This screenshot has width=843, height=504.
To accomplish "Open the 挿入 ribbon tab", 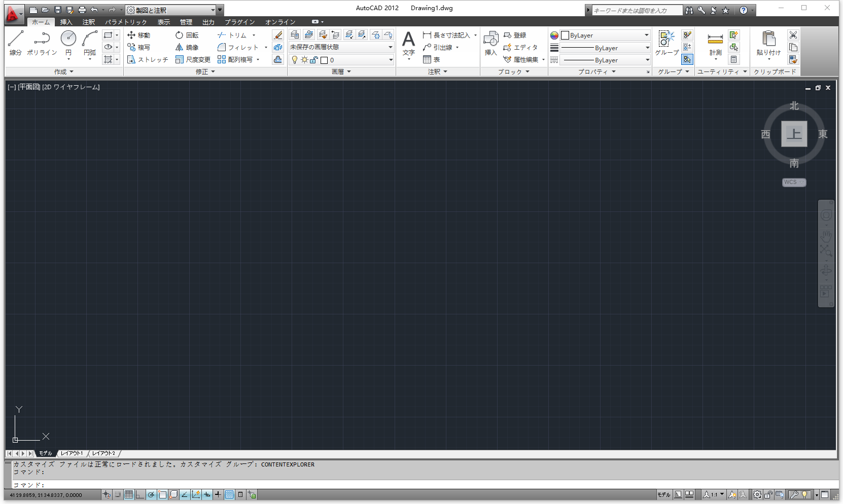I will [66, 22].
